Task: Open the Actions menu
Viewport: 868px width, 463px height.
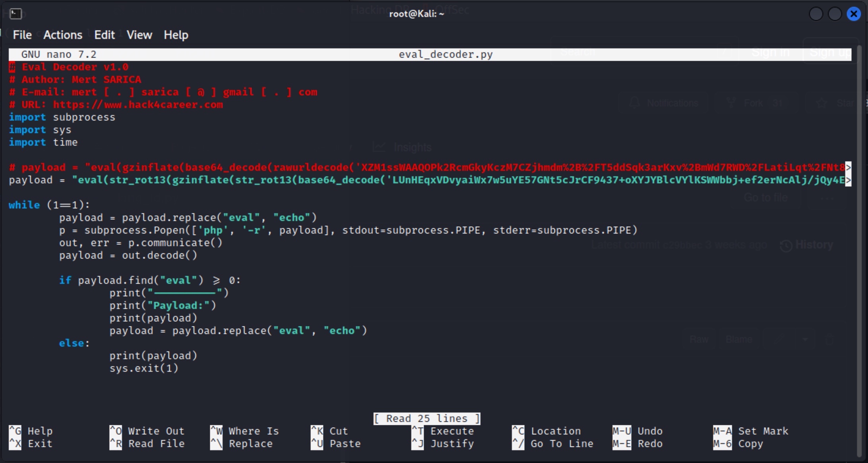Action: point(63,35)
